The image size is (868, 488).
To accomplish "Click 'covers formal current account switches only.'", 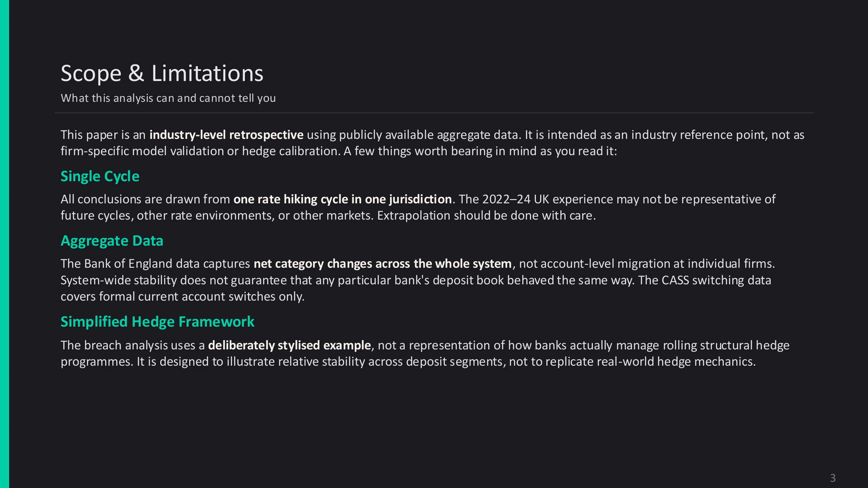I will pyautogui.click(x=182, y=297).
